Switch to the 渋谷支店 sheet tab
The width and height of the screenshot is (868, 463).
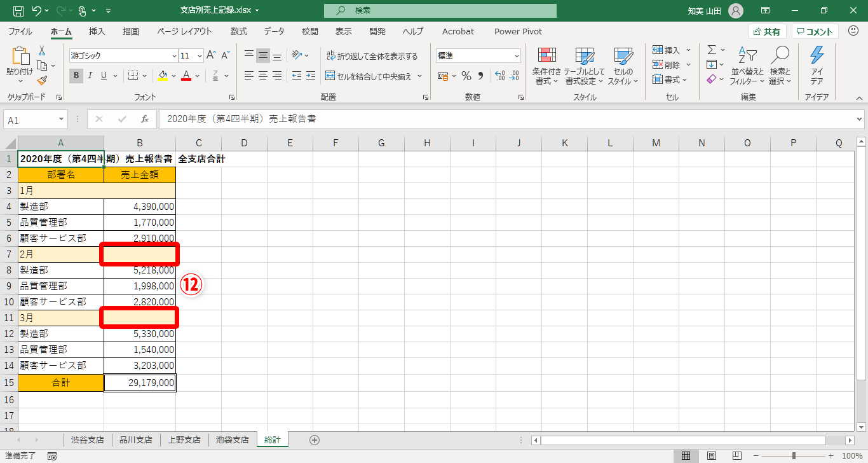[88, 439]
